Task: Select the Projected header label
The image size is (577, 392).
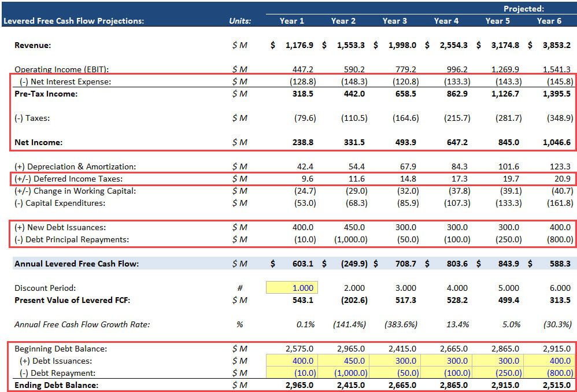Action: (523, 8)
